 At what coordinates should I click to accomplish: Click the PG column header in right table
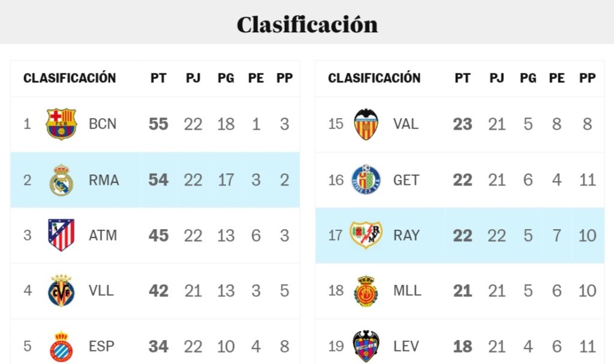point(528,78)
